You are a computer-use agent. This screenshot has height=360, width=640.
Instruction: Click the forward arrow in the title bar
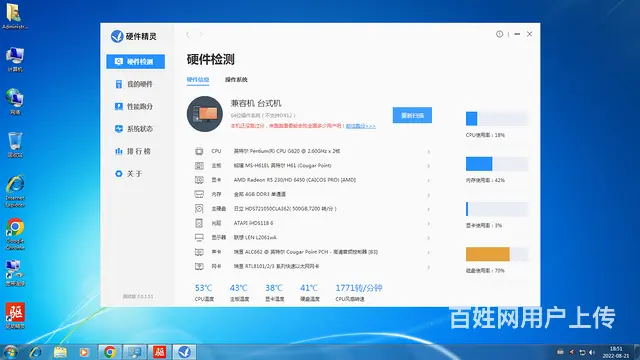point(200,35)
